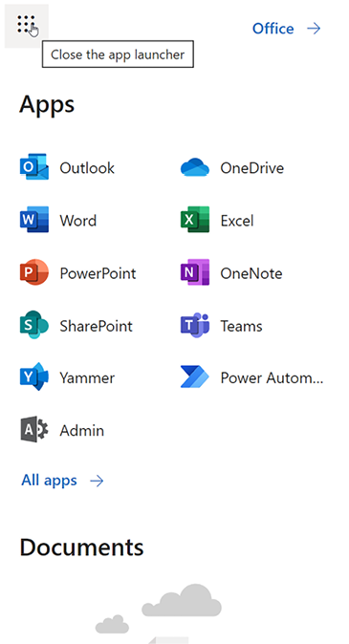The image size is (349, 644).
Task: Click the arrow next to Office
Action: (314, 29)
